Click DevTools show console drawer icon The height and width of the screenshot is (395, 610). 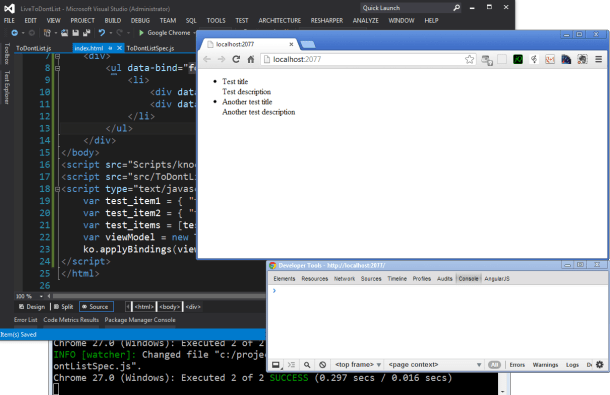[291, 365]
